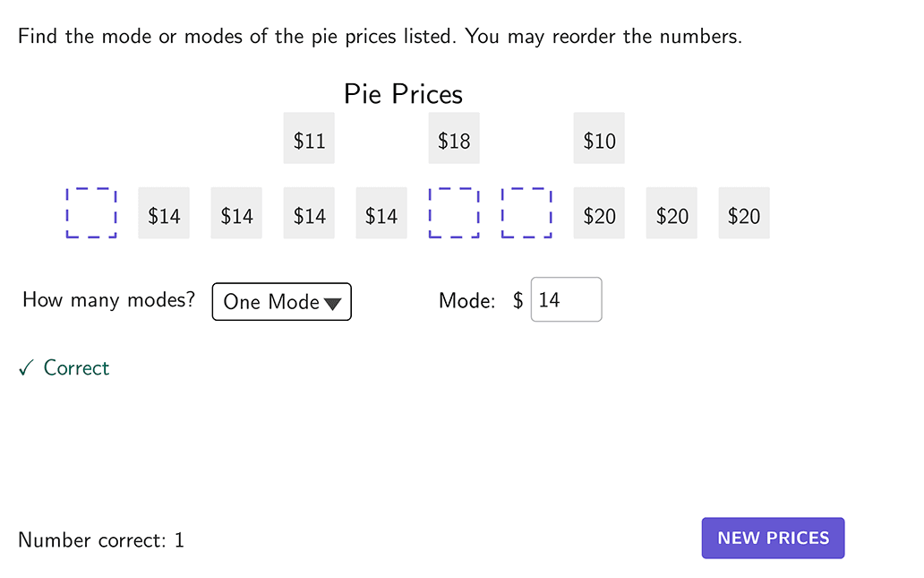Screen dimensions: 924x578
Task: Click the Pie Prices title
Action: click(402, 93)
